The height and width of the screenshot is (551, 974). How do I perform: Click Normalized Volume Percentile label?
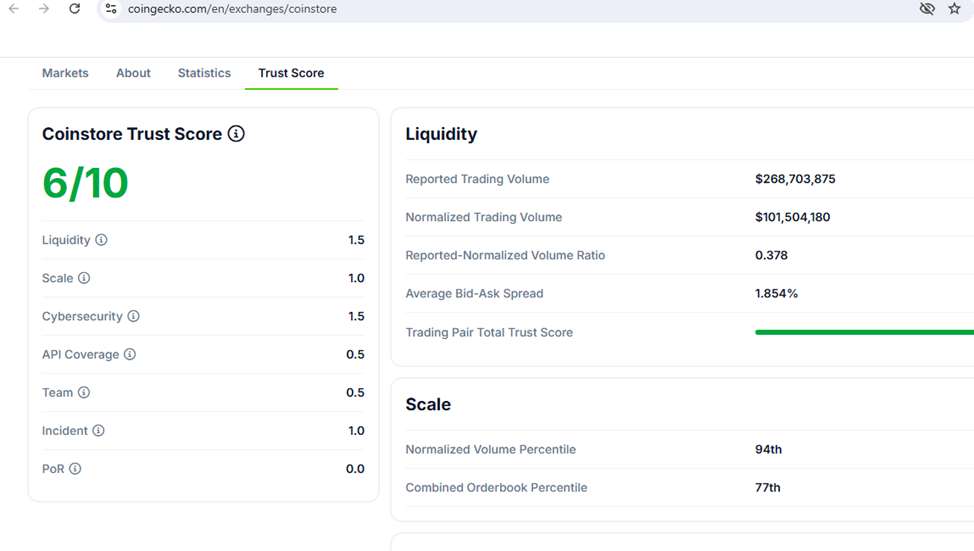tap(491, 449)
